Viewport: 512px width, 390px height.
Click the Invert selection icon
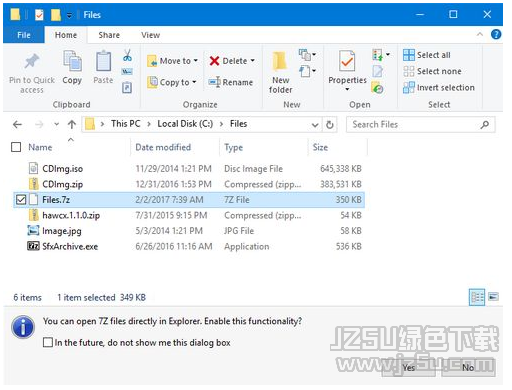click(409, 87)
